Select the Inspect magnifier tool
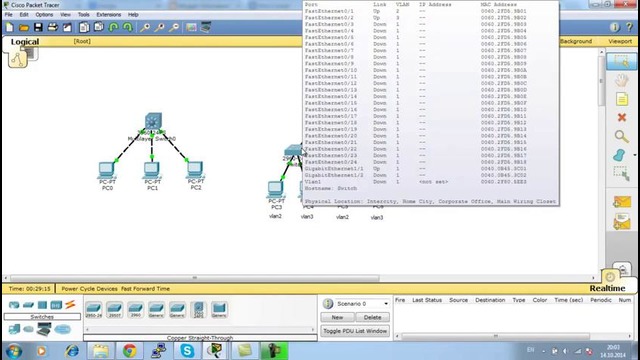The height and width of the screenshot is (360, 640). coord(621,136)
